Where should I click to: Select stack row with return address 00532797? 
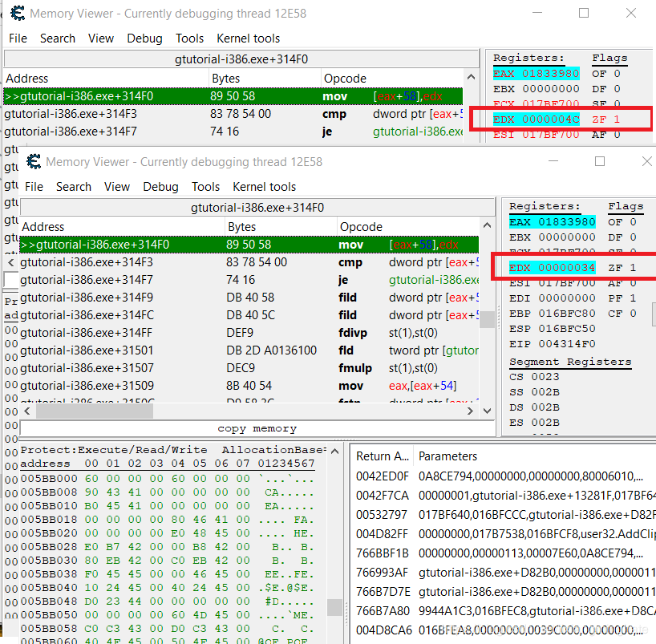point(504,515)
